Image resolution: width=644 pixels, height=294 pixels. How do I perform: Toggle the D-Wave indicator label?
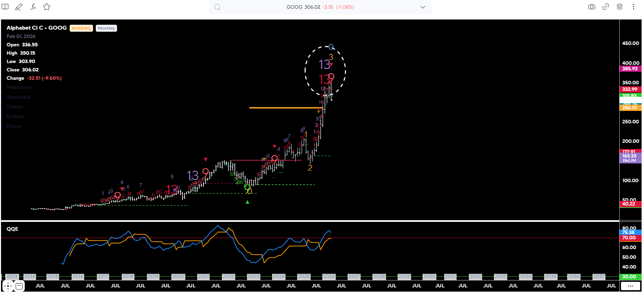pyautogui.click(x=16, y=117)
